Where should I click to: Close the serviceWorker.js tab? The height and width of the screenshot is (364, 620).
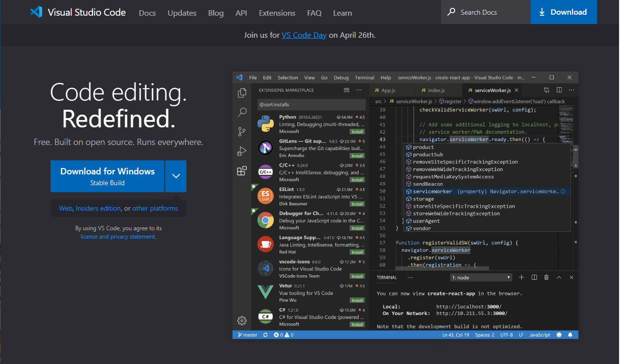tap(517, 90)
